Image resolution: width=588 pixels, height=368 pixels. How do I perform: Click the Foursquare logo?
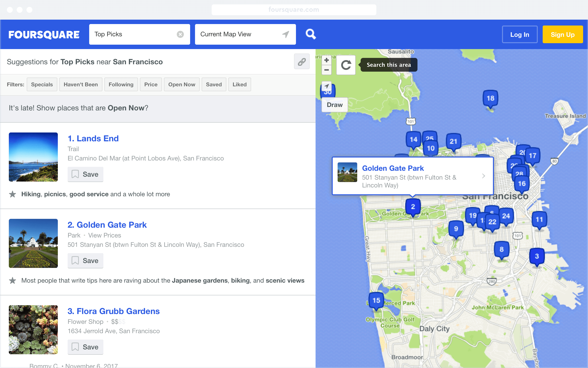(44, 35)
